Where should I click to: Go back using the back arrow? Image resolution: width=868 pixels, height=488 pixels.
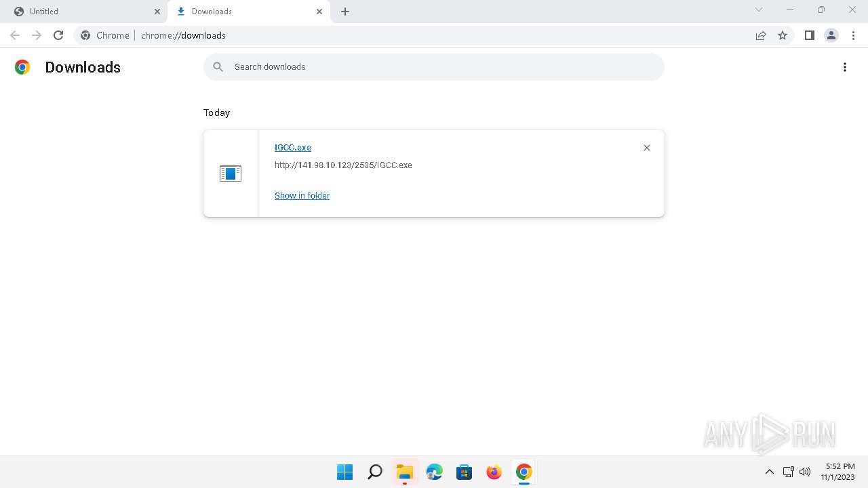click(15, 35)
